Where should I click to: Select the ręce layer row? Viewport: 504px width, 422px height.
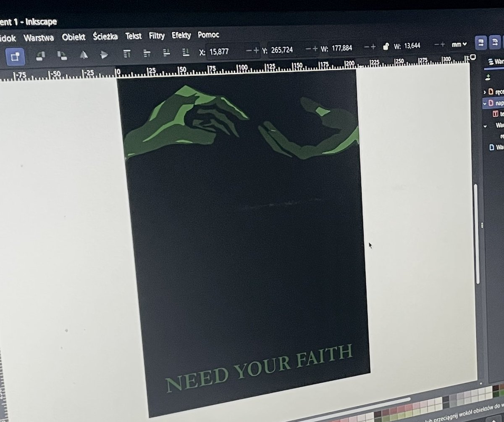point(494,92)
